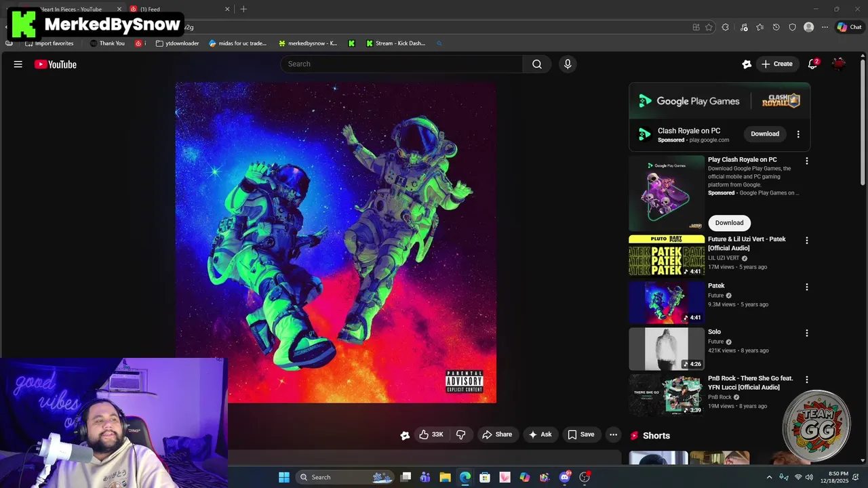Open Patek by Future space thumbnail
Viewport: 868px width, 488px height.
point(667,302)
